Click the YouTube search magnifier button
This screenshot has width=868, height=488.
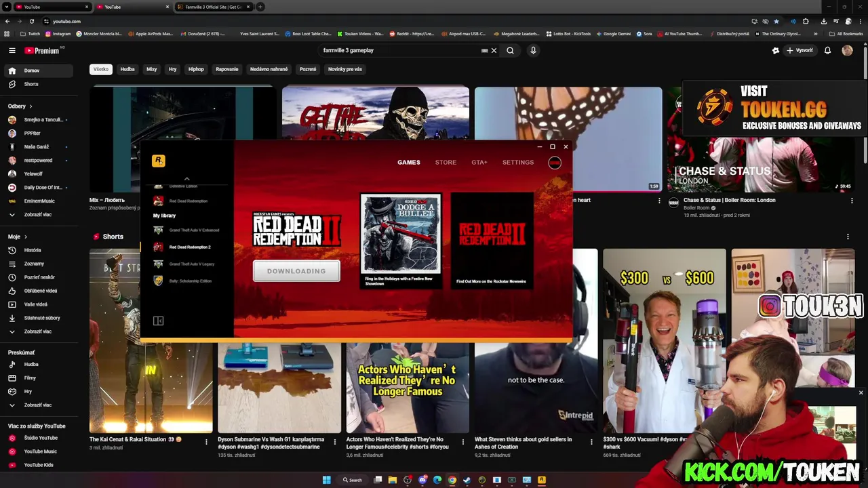pyautogui.click(x=511, y=50)
